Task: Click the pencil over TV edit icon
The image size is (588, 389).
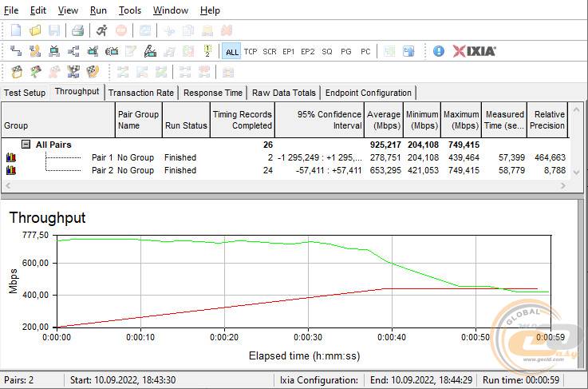Action: (x=150, y=51)
